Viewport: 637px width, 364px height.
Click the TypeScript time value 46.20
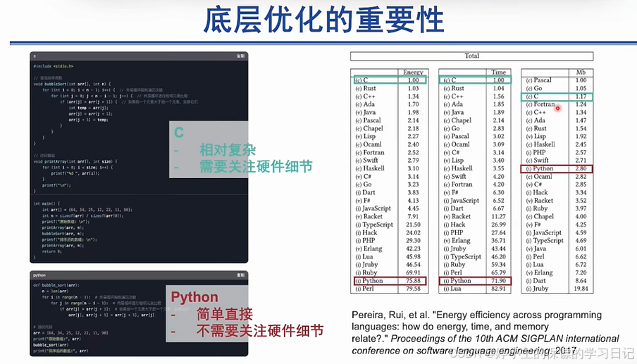pos(498,256)
